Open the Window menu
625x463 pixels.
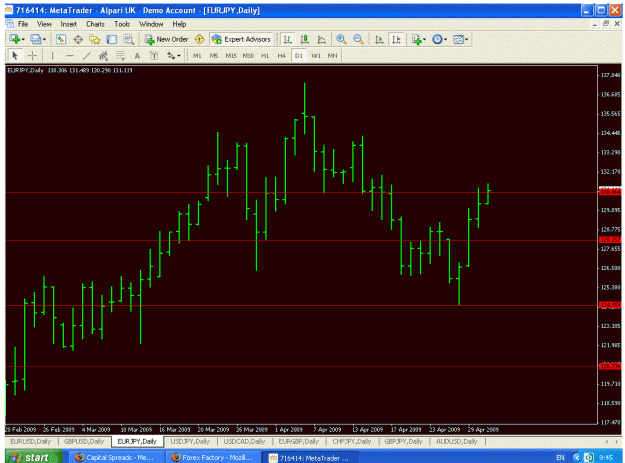coord(151,24)
